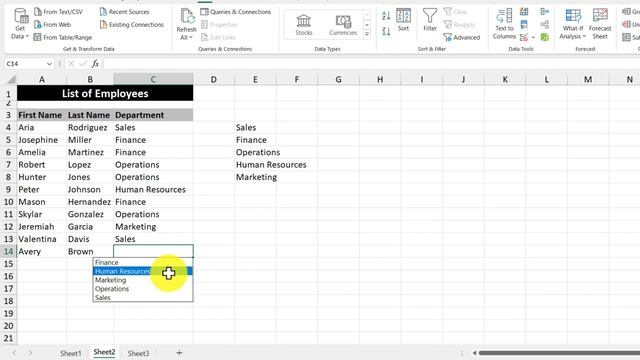
Task: Switch to the Sheet2 tab
Action: 104,352
